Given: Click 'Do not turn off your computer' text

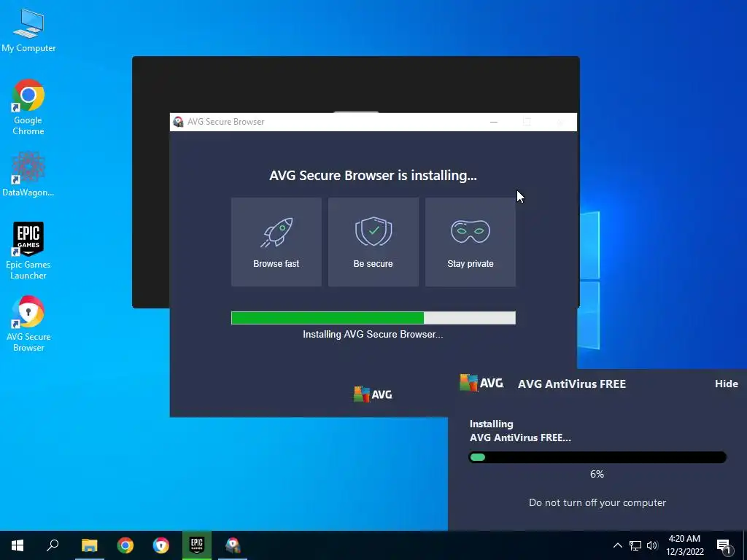Looking at the screenshot, I should click(597, 503).
